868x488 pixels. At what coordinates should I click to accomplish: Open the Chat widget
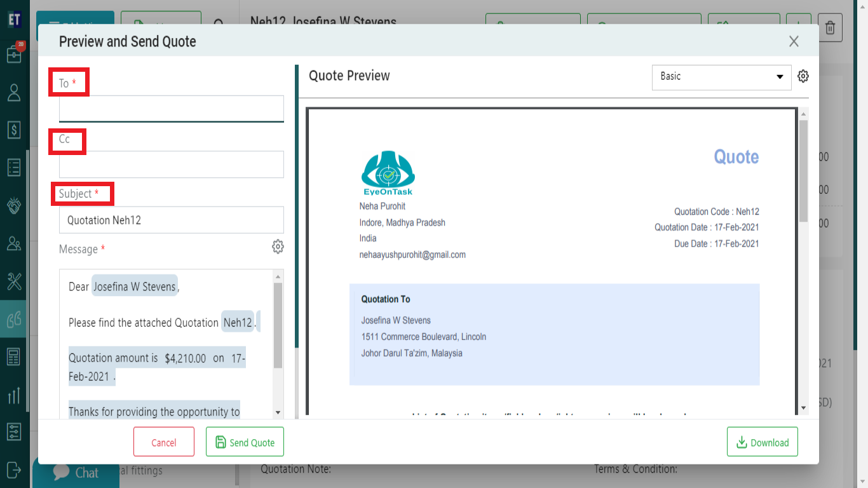click(76, 473)
